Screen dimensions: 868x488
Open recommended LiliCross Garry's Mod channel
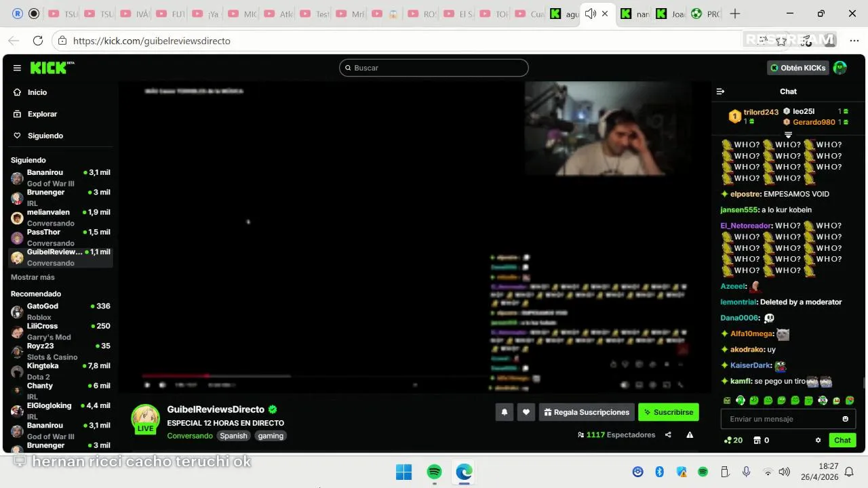[60, 331]
